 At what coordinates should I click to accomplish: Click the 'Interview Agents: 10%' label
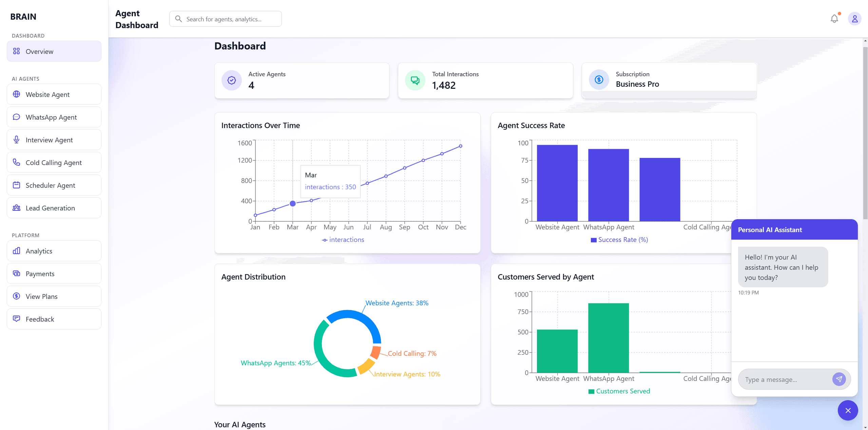point(407,374)
